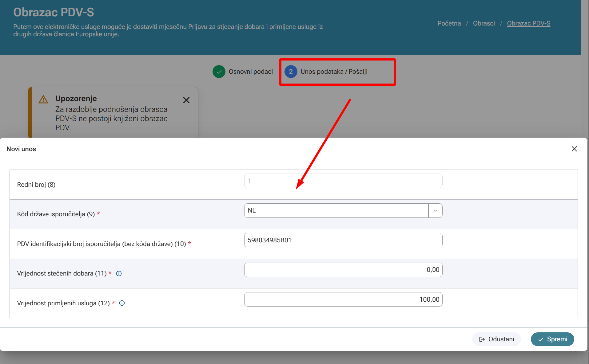Click the warning triangle icon in Upozorenje
The height and width of the screenshot is (364, 589).
point(43,99)
